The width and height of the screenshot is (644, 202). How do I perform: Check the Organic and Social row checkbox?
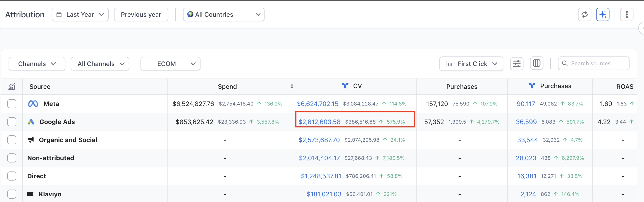12,140
